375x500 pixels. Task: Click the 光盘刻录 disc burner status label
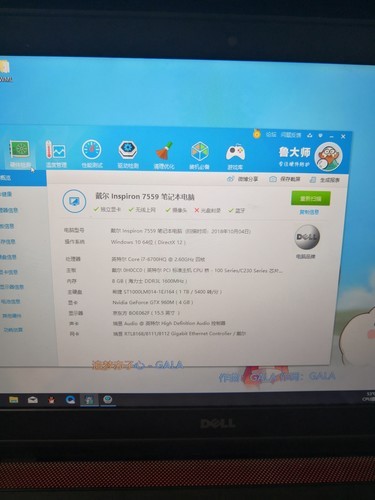(207, 210)
